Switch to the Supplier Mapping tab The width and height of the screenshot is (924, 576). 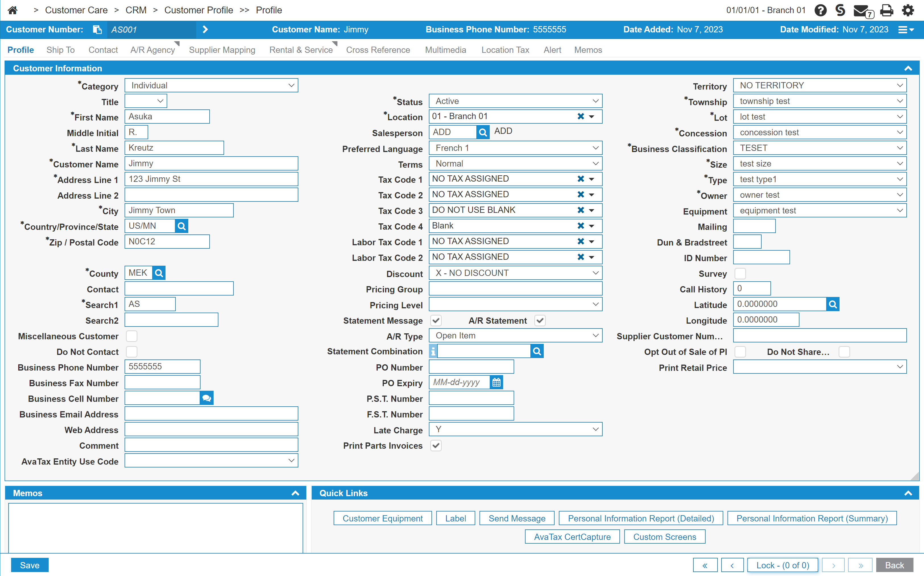pyautogui.click(x=222, y=50)
